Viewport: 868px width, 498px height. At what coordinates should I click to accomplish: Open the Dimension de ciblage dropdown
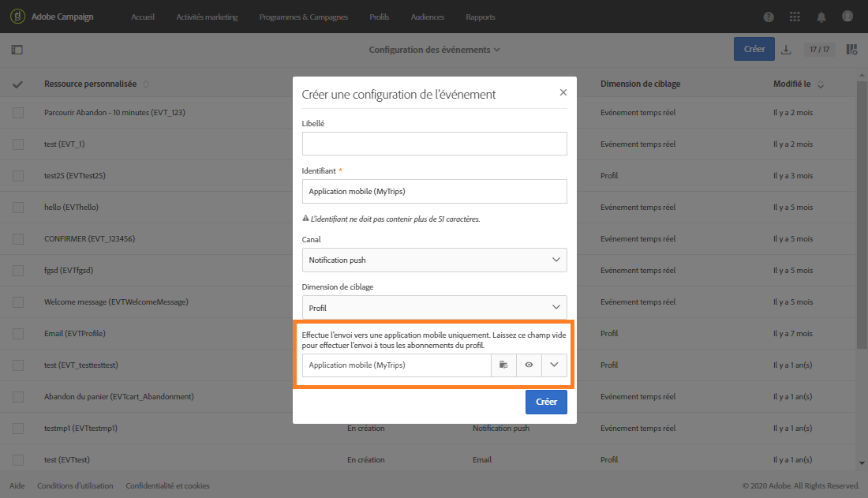coord(556,307)
